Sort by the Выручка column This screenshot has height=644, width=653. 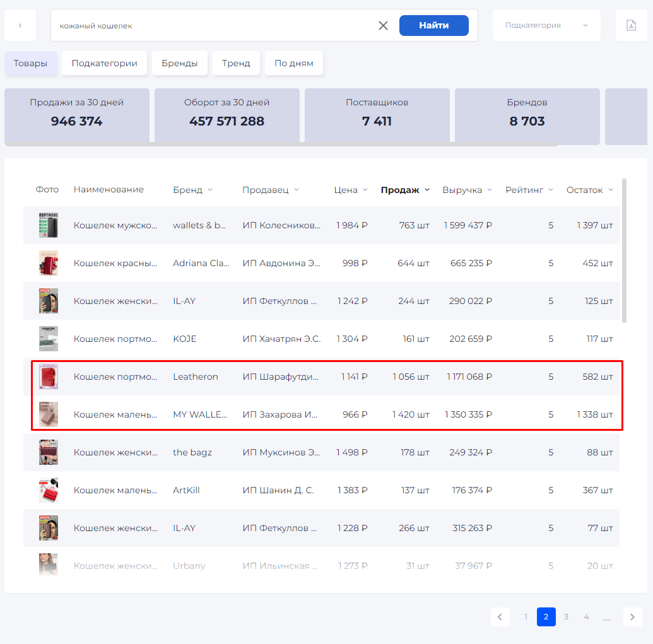467,190
